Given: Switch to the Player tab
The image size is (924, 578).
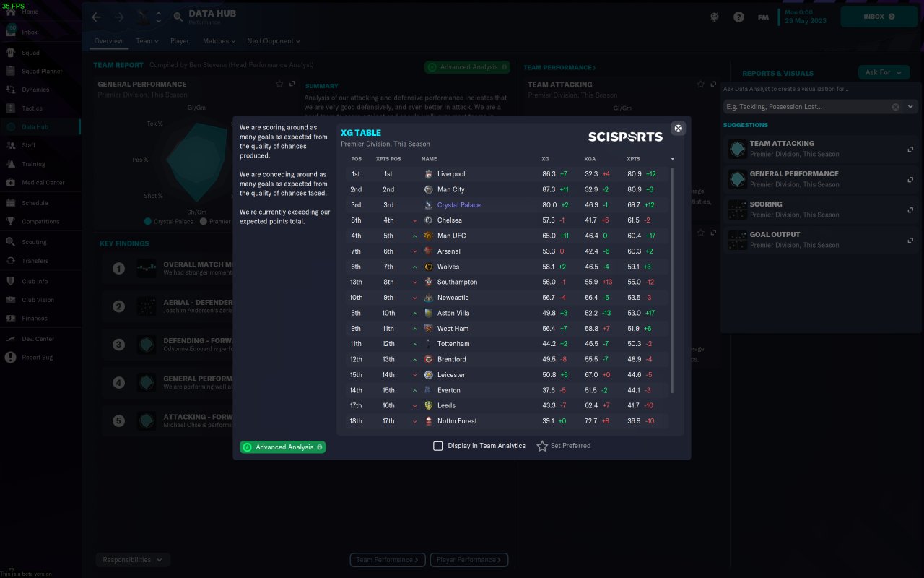Looking at the screenshot, I should pos(180,41).
